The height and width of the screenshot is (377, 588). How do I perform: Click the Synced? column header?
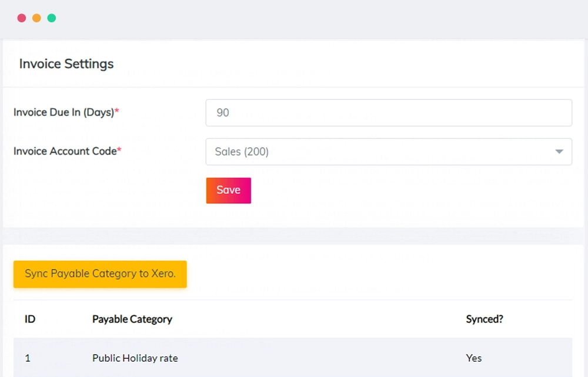tap(485, 319)
